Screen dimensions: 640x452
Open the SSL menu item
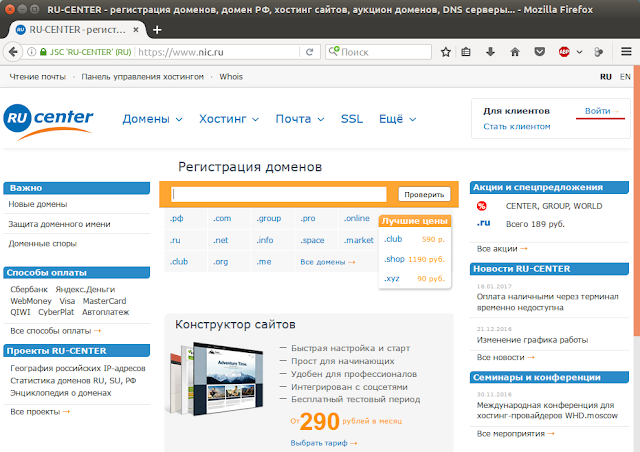352,119
